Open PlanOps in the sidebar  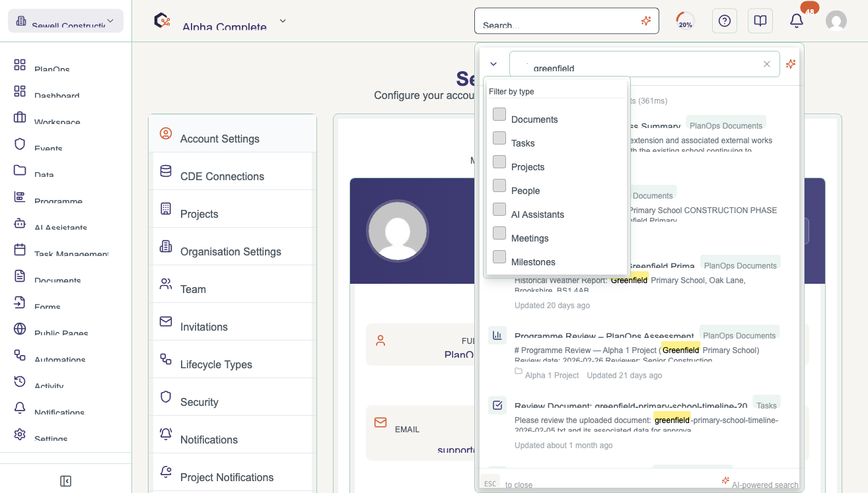(x=52, y=68)
